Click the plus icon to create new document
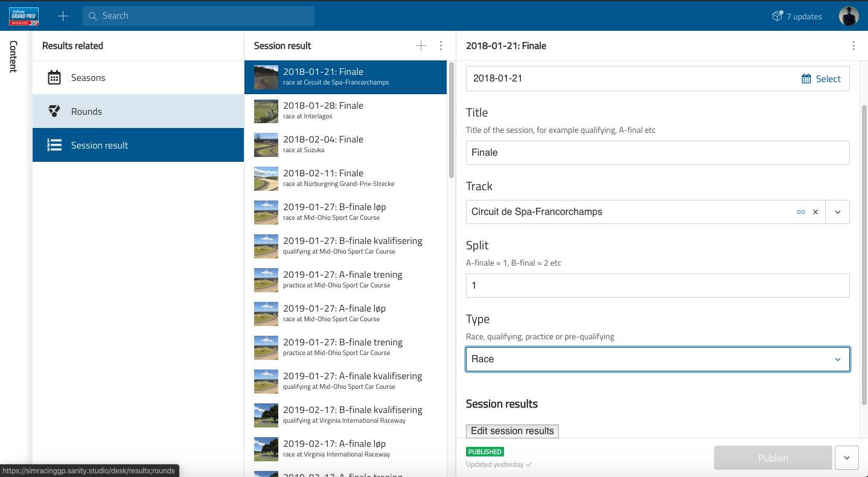Screen dimensions: 868x477 (x=63, y=16)
